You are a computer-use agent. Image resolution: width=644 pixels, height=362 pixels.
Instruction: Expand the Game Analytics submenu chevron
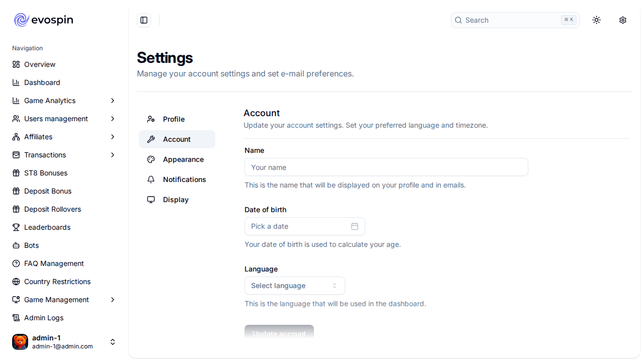(113, 101)
